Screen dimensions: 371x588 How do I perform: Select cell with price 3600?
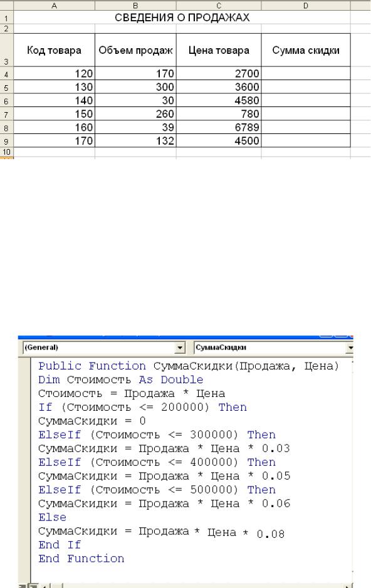tap(219, 87)
